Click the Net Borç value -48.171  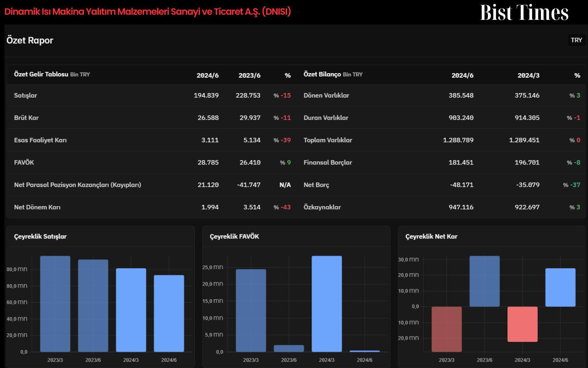(x=462, y=185)
